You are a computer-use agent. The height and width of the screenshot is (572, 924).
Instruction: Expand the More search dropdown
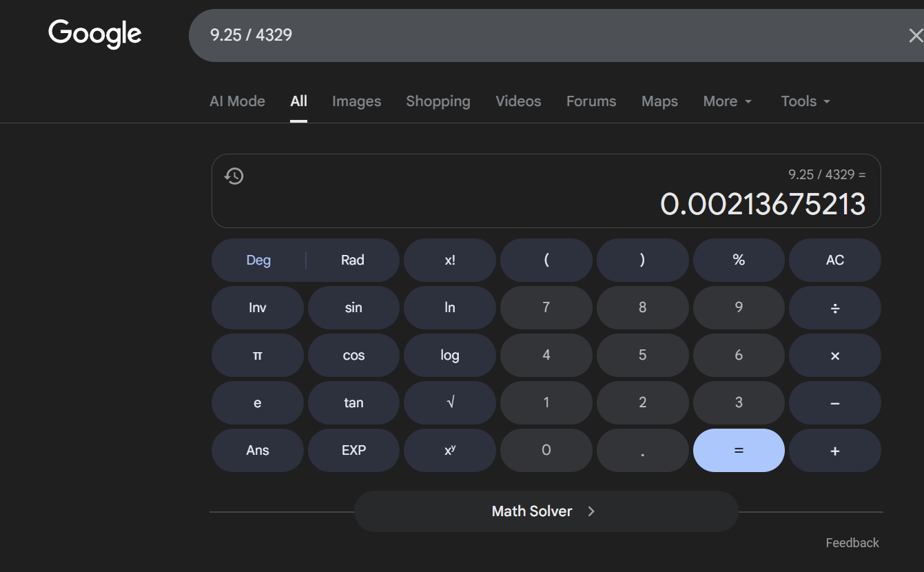[x=727, y=101]
